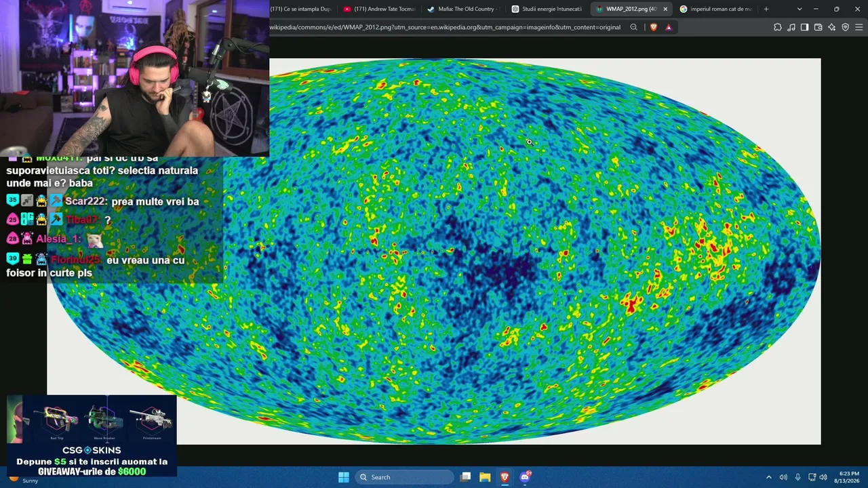Viewport: 868px width, 488px height.
Task: Click the Brave Rewards triangle icon
Action: coord(669,27)
